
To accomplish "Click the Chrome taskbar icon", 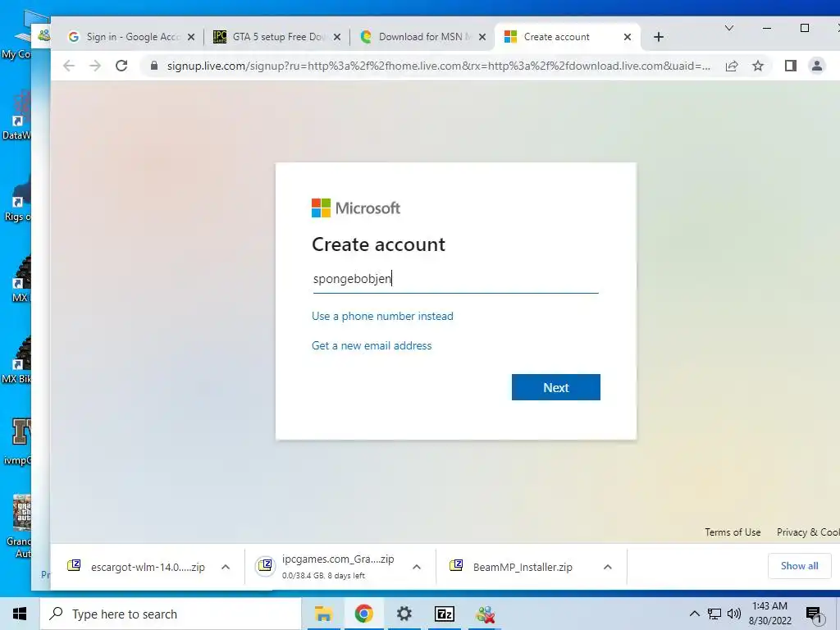I will (x=363, y=614).
